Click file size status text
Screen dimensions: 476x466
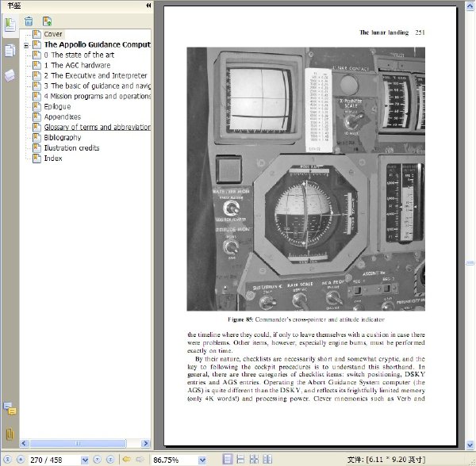point(386,460)
